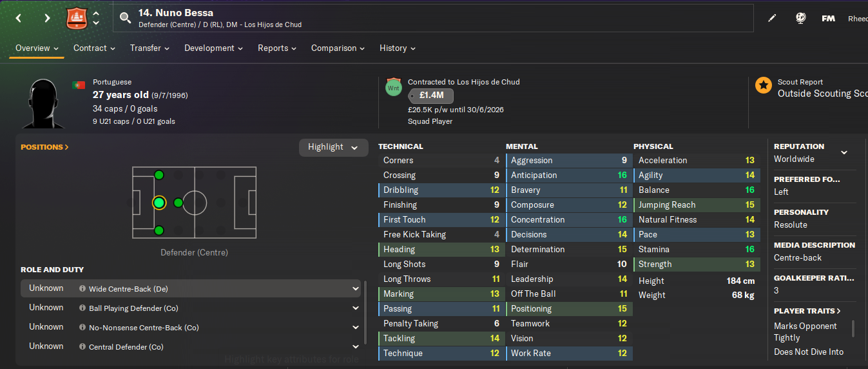The image size is (868, 369).
Task: Click the player traits scrollbar
Action: (x=853, y=328)
